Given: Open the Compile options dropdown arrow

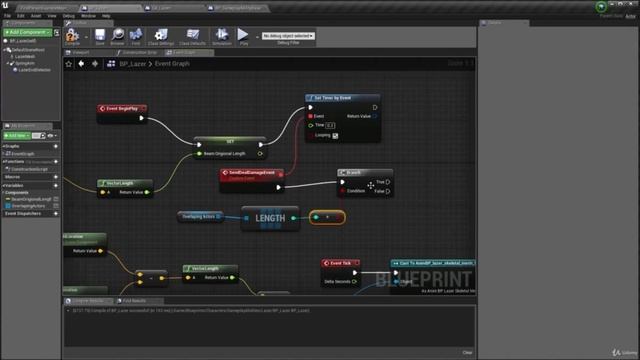Looking at the screenshot, I should 86,37.
